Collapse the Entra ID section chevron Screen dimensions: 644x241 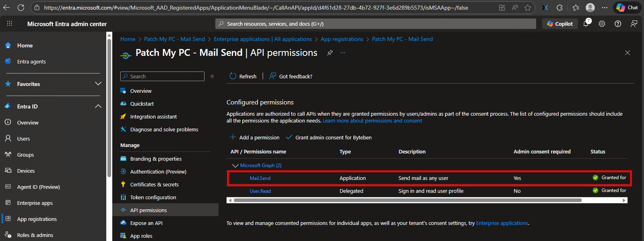click(x=98, y=106)
